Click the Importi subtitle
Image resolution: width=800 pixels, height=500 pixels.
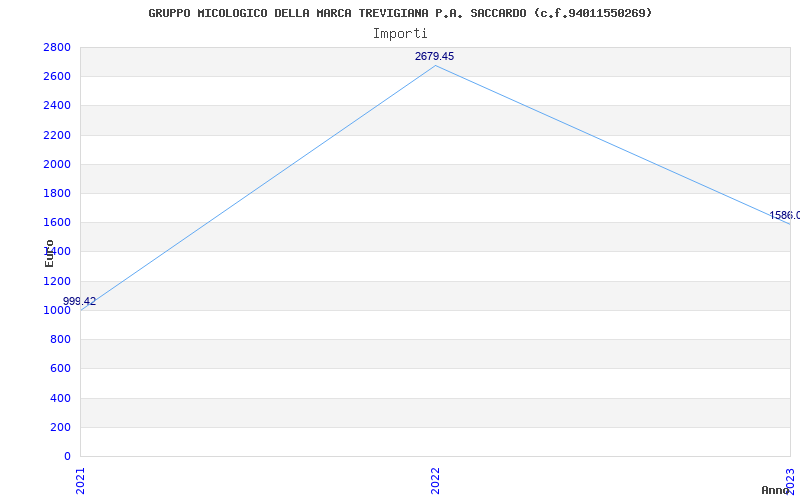coord(400,34)
